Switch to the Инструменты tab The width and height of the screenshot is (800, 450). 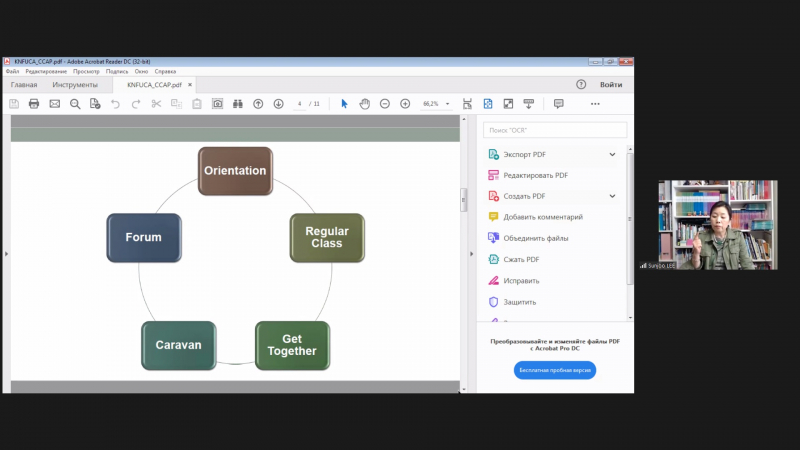tap(75, 85)
